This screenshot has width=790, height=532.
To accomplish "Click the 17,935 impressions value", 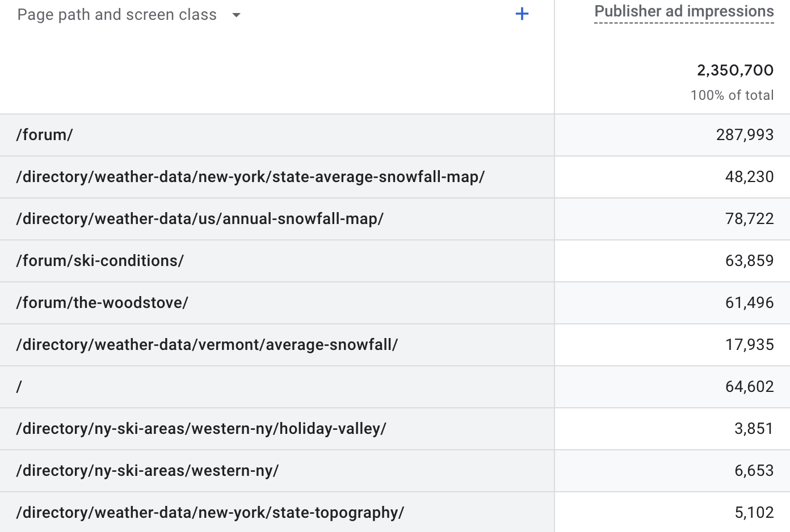I will click(749, 345).
